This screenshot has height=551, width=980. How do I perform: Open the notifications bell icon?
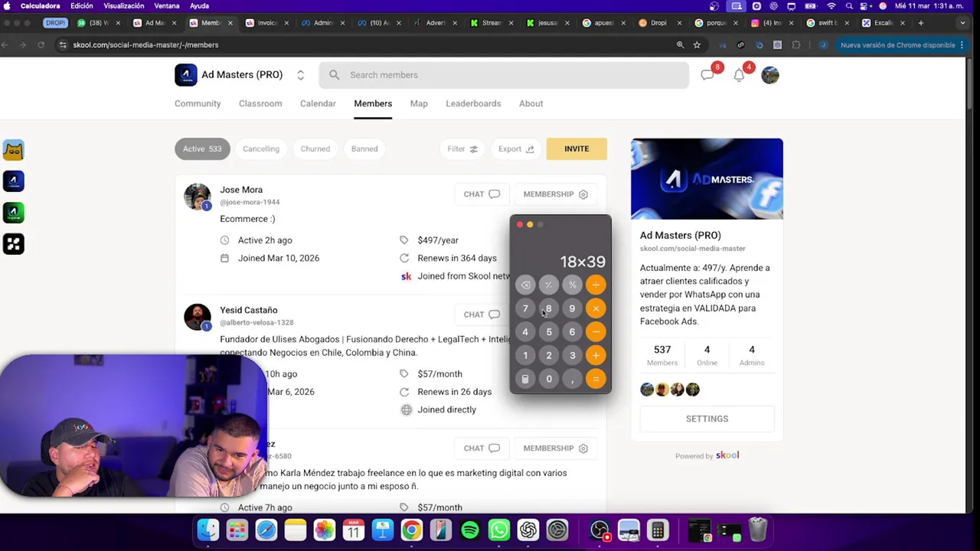(739, 75)
